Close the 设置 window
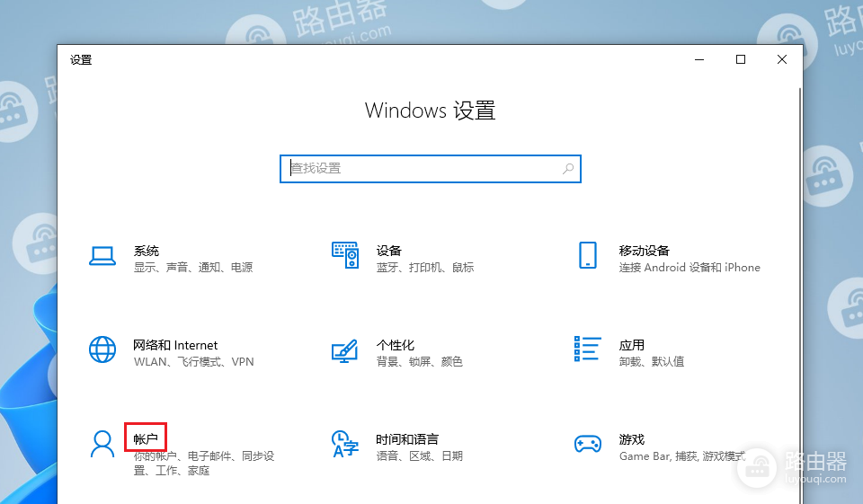Viewport: 863px width, 504px height. tap(782, 59)
